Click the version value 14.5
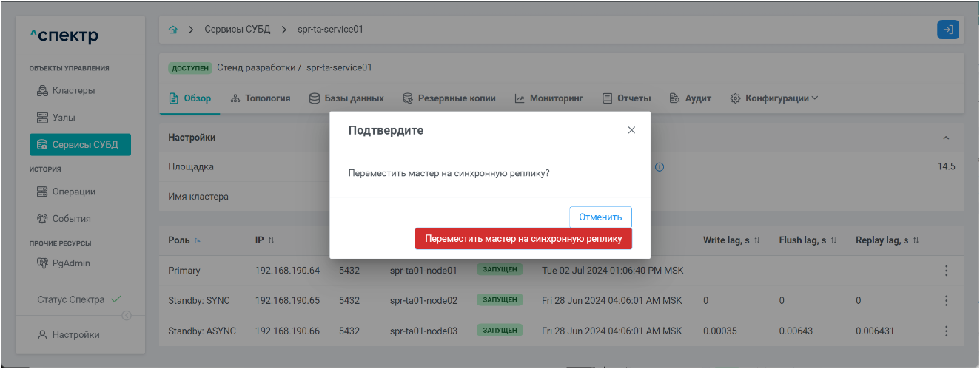980x369 pixels. [x=947, y=166]
